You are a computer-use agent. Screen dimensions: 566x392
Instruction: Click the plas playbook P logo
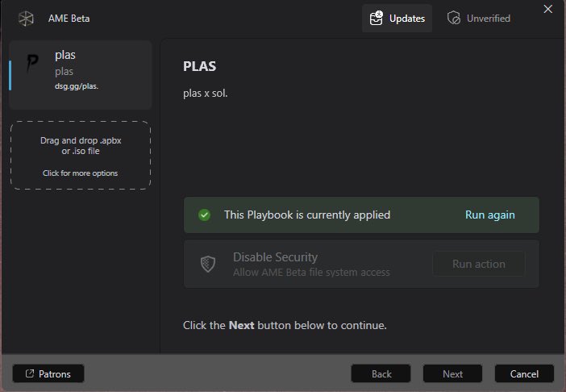click(x=32, y=64)
